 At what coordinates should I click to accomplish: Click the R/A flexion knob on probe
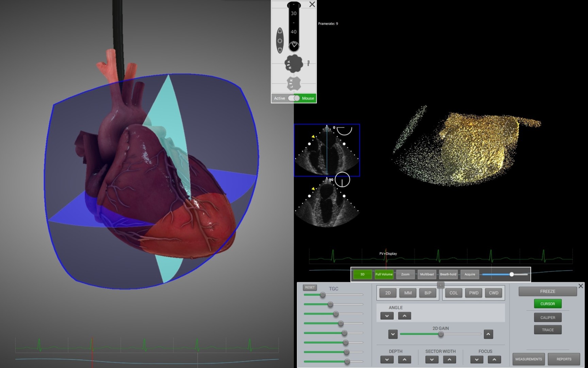tap(293, 64)
